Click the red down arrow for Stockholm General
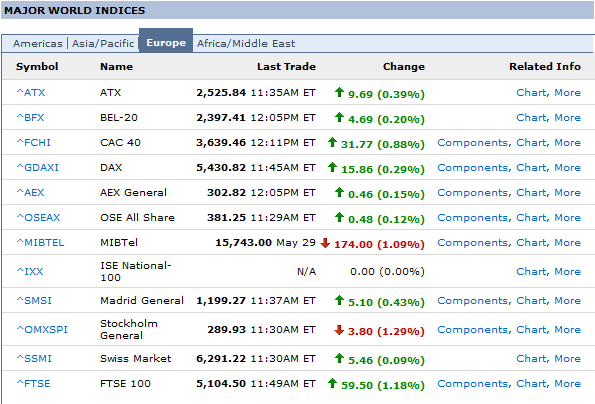This screenshot has height=404, width=595. click(339, 330)
